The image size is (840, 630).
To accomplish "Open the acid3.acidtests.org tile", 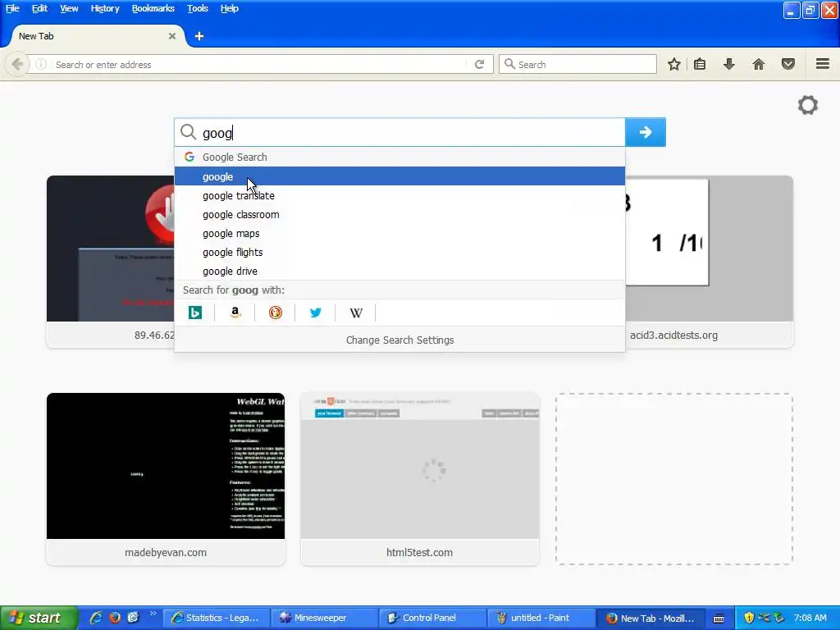I will (709, 262).
